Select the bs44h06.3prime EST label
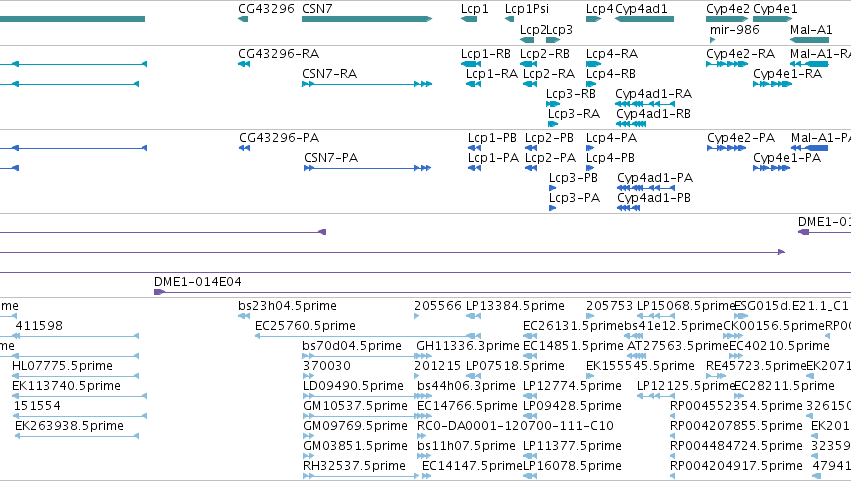The width and height of the screenshot is (851, 481). (x=466, y=387)
